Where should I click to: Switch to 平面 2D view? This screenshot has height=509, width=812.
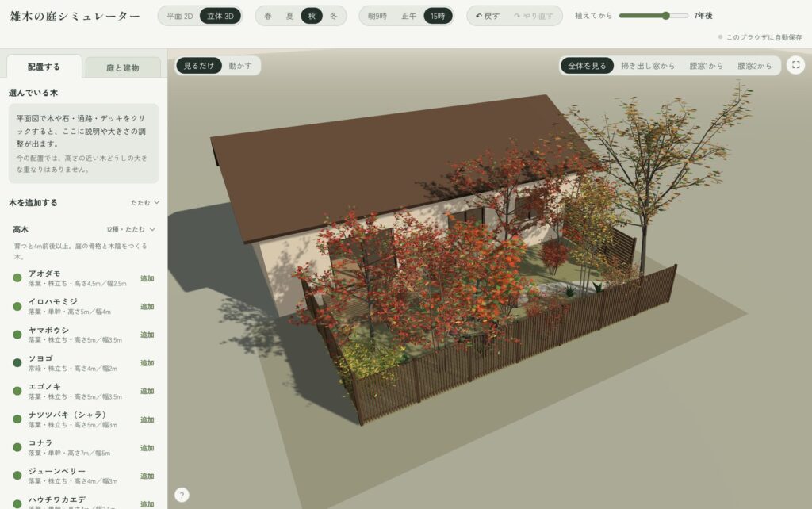pyautogui.click(x=179, y=16)
